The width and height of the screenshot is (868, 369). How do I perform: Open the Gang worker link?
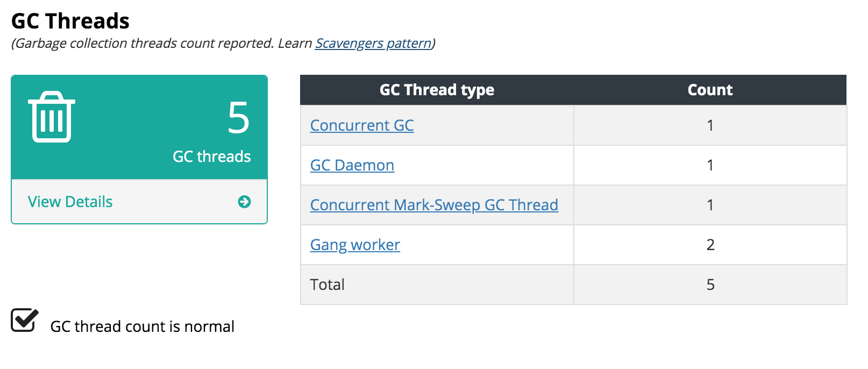[355, 245]
